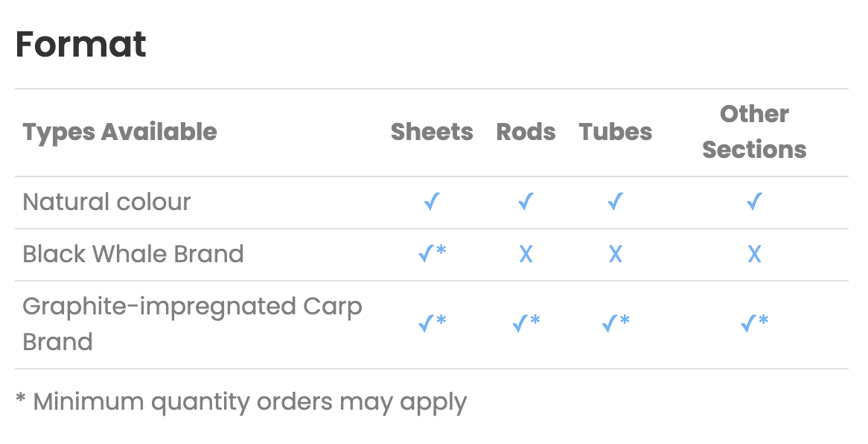The width and height of the screenshot is (868, 444).
Task: Select the Sheets column header
Action: (x=432, y=132)
